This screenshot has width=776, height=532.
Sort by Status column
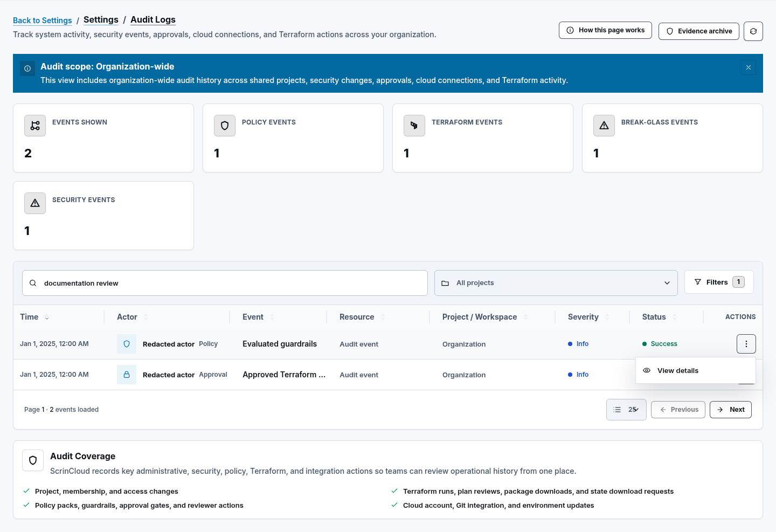point(659,317)
